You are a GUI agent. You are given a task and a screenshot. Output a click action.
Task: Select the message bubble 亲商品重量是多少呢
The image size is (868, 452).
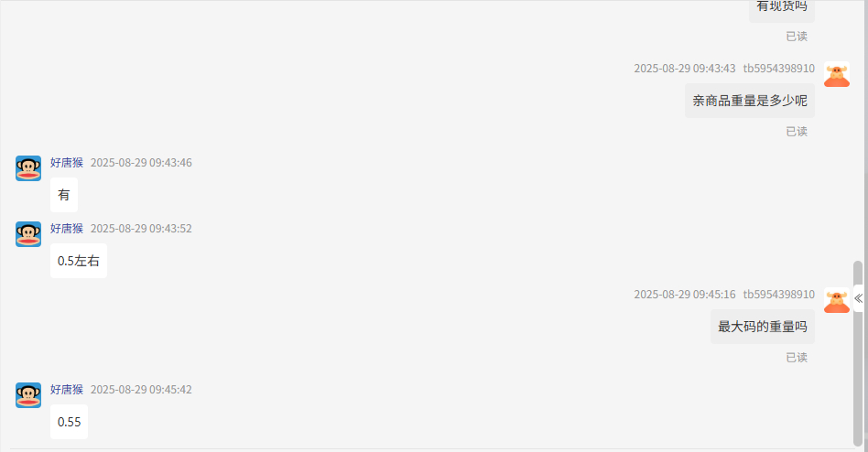point(750,101)
